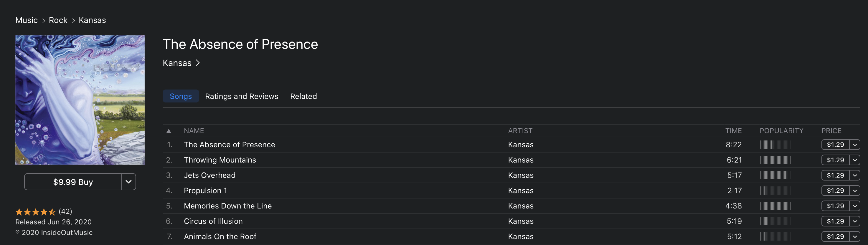
Task: Click the album cover artwork
Action: click(x=80, y=100)
